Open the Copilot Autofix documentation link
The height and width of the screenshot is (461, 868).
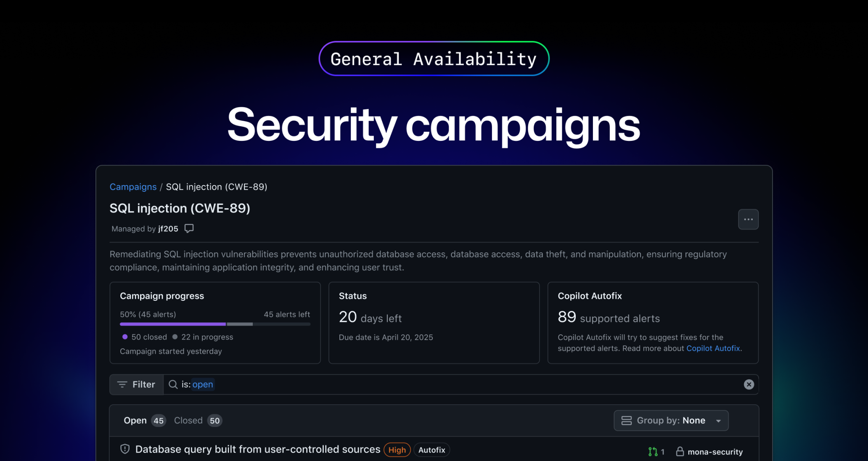pyautogui.click(x=713, y=348)
